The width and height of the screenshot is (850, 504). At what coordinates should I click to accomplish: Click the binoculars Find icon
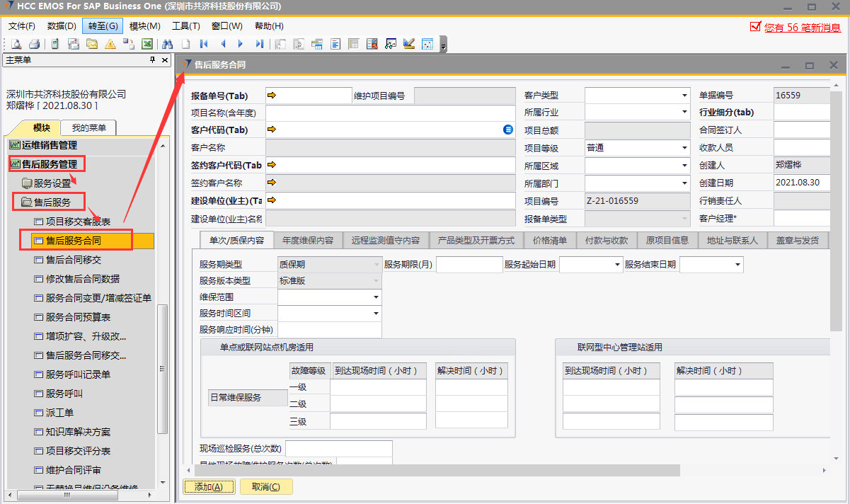pos(168,44)
